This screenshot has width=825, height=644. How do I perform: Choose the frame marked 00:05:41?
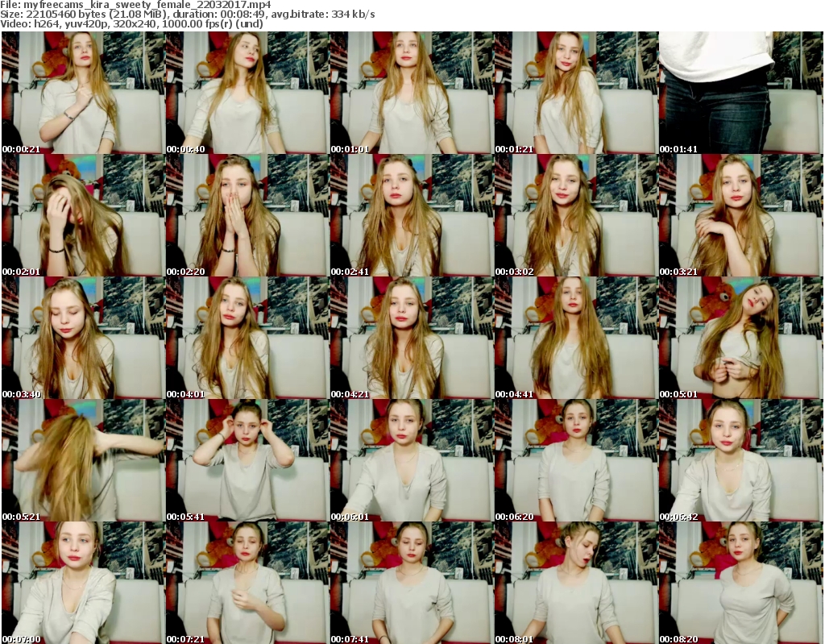[x=247, y=460]
